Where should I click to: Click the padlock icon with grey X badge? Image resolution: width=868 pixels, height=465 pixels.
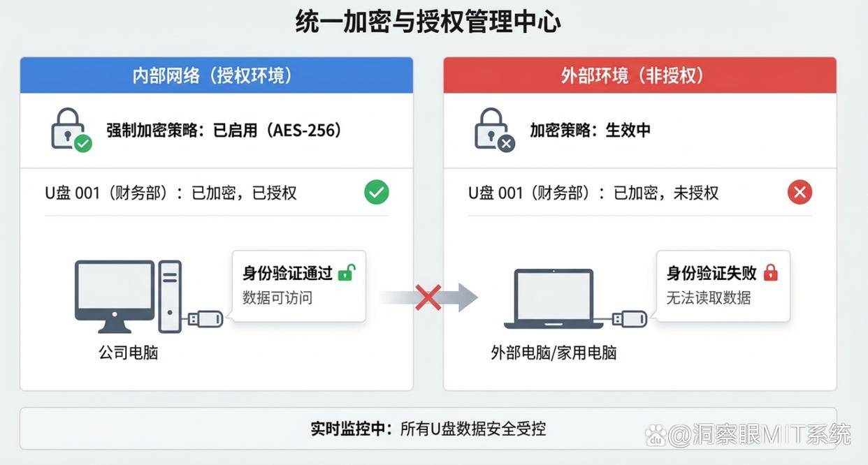[x=494, y=129]
